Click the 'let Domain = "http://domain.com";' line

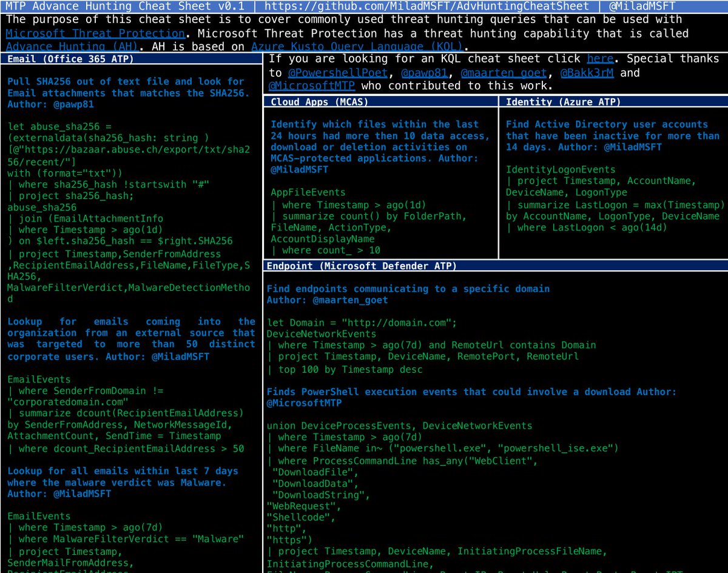tap(362, 322)
